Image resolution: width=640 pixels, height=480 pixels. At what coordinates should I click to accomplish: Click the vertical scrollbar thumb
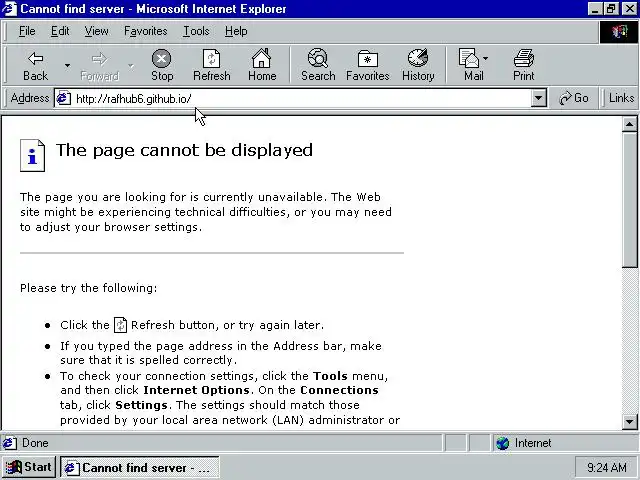[629, 200]
